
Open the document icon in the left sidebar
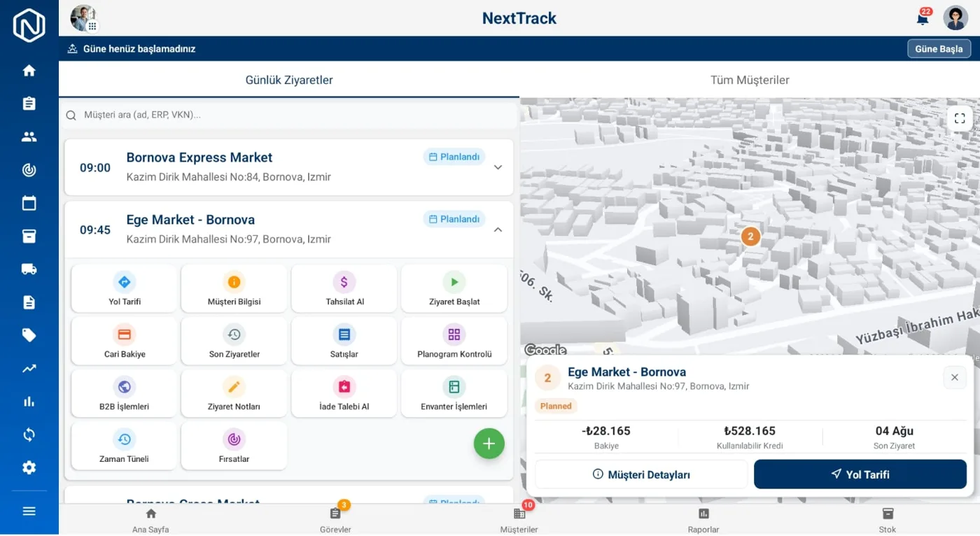coord(29,302)
